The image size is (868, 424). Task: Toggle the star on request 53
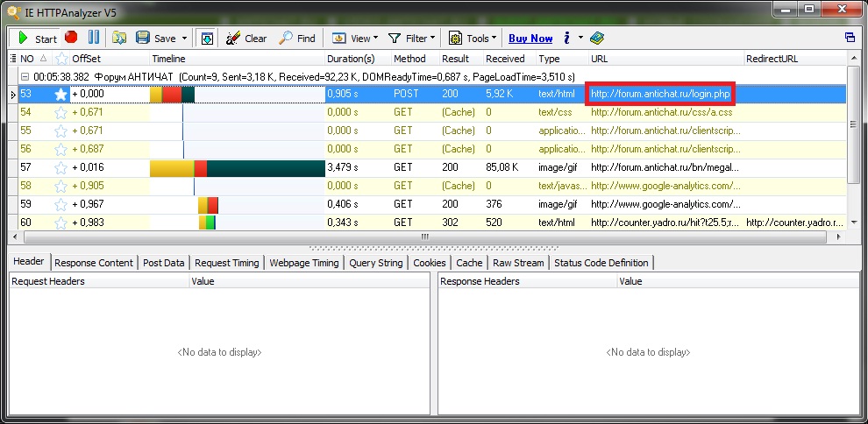[60, 95]
